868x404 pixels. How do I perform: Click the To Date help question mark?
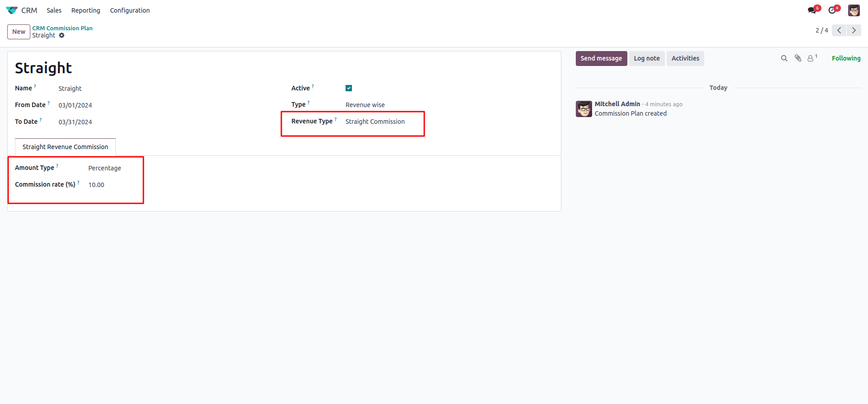40,119
